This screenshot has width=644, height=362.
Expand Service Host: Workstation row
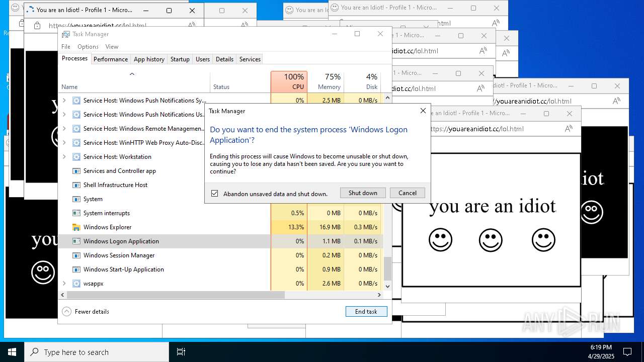point(64,157)
